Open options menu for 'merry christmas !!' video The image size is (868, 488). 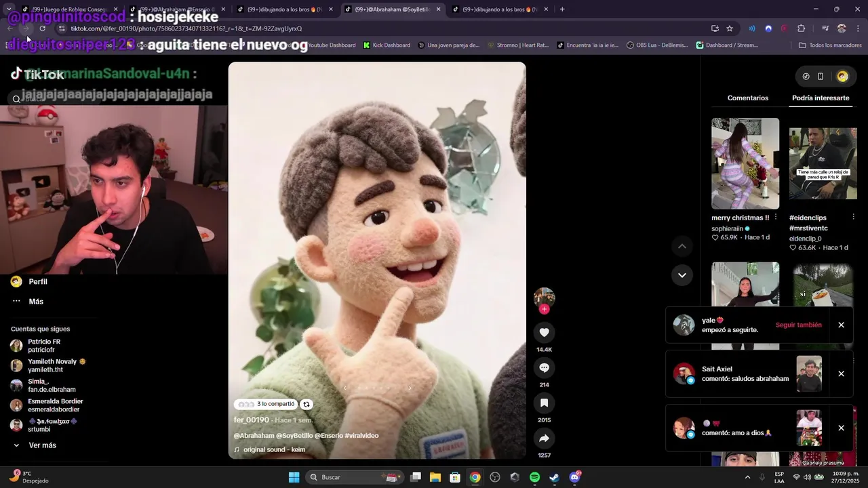click(x=776, y=218)
